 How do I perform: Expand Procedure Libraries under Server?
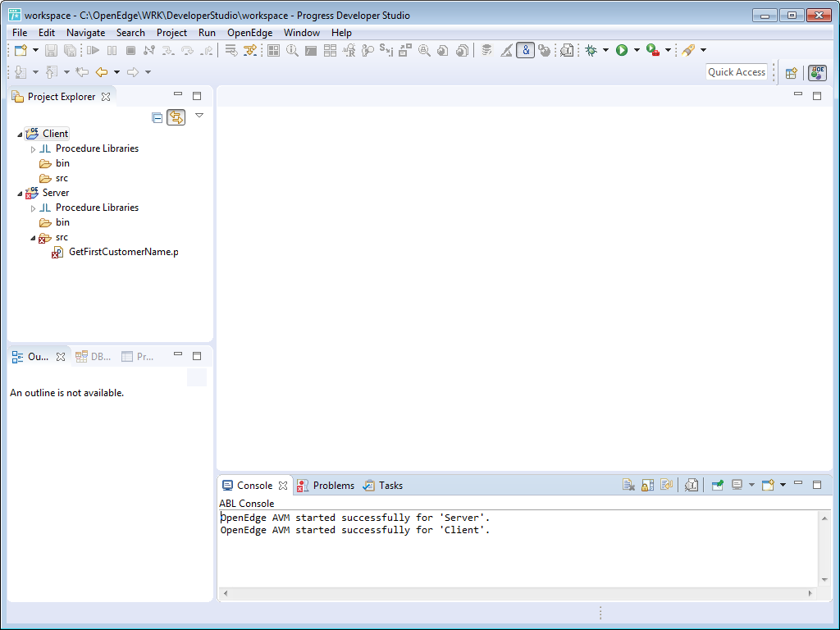[x=33, y=208]
